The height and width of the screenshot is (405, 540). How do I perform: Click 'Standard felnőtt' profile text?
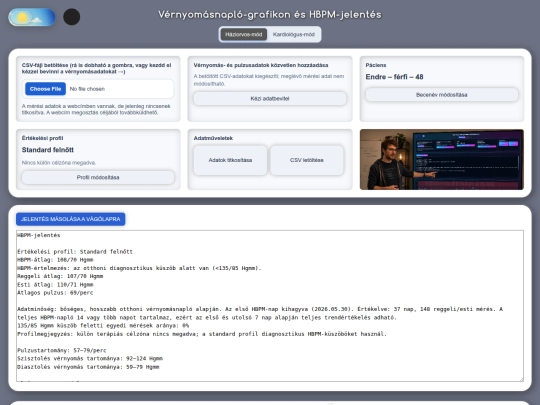(48, 150)
